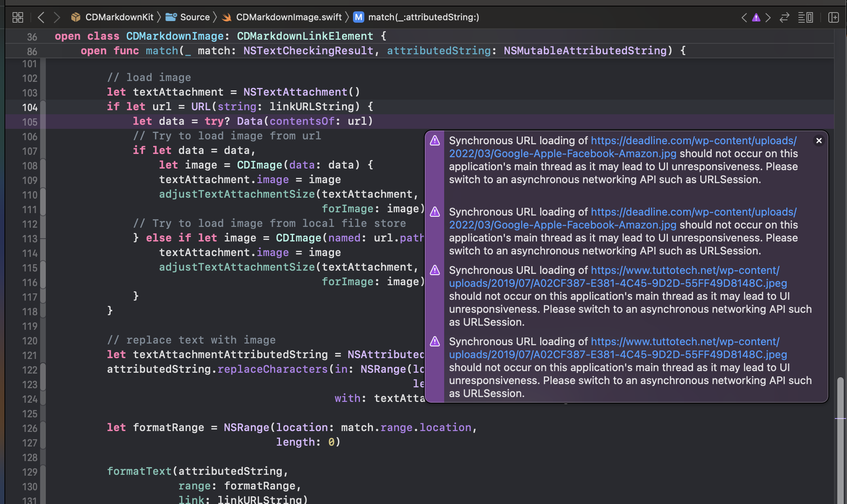Open the related items grid menu
This screenshot has height=504, width=847.
(x=18, y=17)
